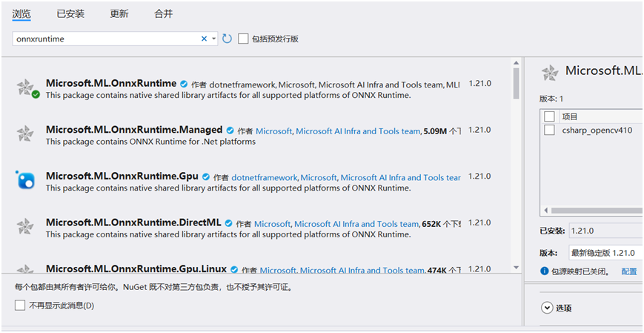Click the OnnxRuntime.Managed package icon

point(25,133)
